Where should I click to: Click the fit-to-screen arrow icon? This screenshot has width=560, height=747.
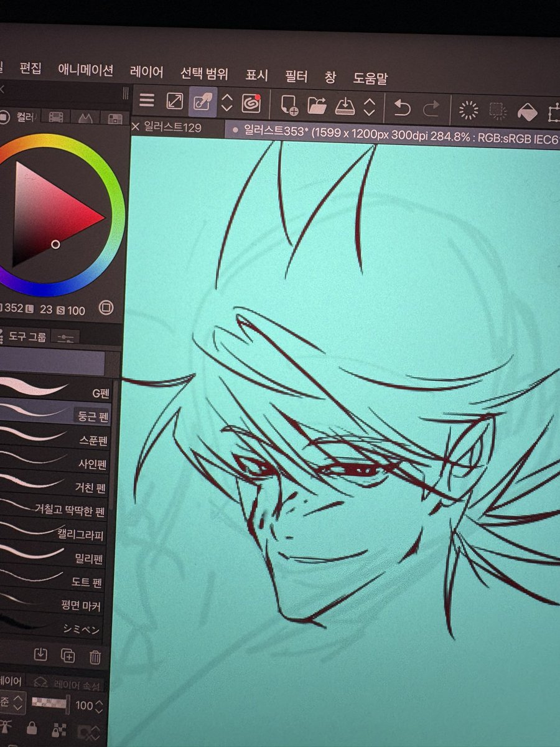pyautogui.click(x=175, y=102)
